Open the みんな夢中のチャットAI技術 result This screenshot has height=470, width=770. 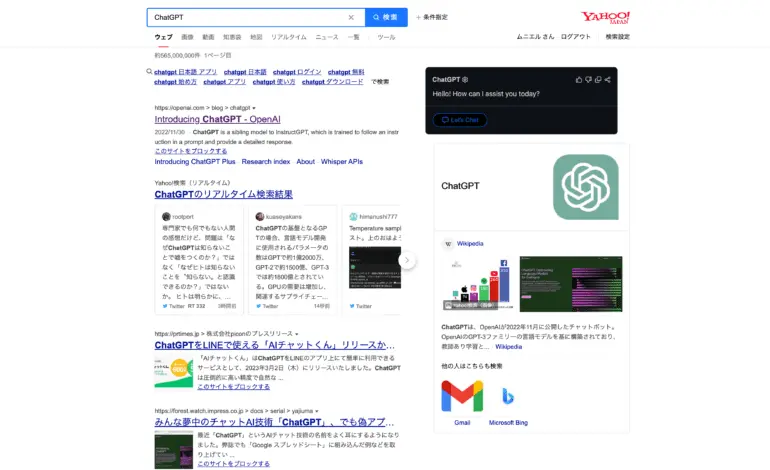[x=274, y=422]
